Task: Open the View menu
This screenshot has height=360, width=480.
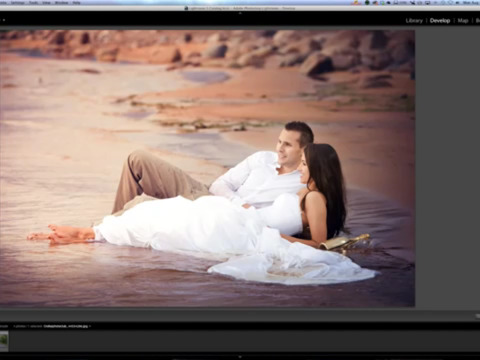Action: click(x=46, y=3)
